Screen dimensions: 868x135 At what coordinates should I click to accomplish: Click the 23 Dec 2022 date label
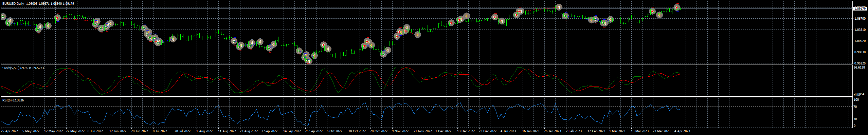tap(488, 131)
